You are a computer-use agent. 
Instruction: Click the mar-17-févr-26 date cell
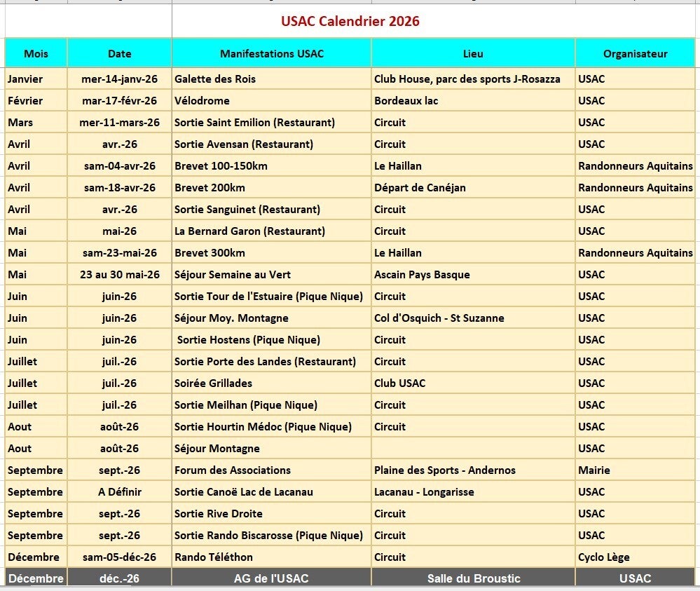[119, 100]
